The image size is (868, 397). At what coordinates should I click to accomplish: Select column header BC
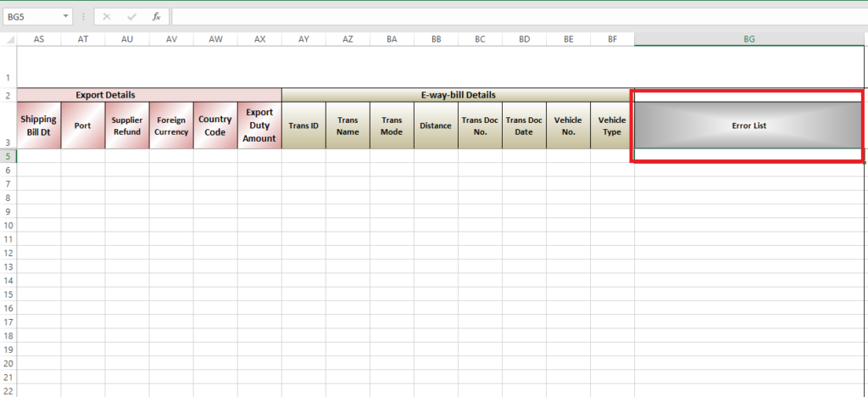(x=480, y=39)
